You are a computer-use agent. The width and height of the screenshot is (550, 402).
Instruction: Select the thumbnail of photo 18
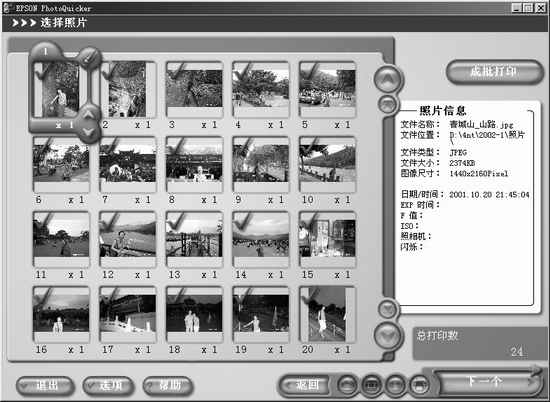pyautogui.click(x=194, y=314)
